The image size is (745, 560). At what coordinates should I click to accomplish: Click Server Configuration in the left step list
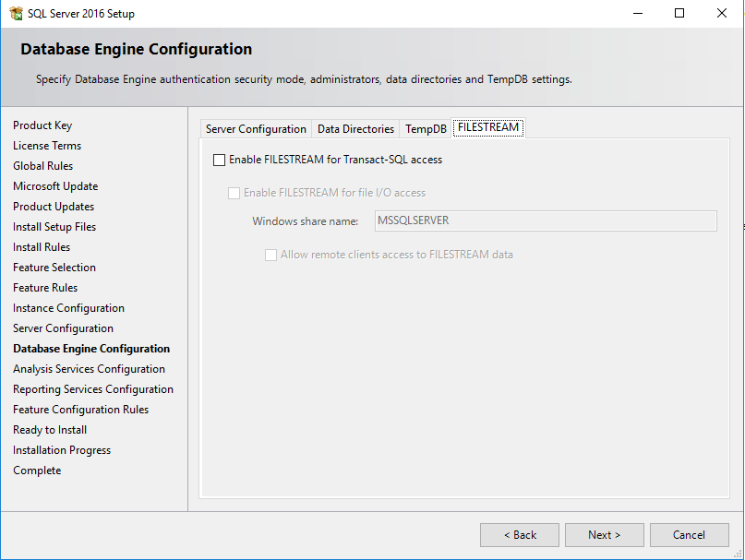63,328
